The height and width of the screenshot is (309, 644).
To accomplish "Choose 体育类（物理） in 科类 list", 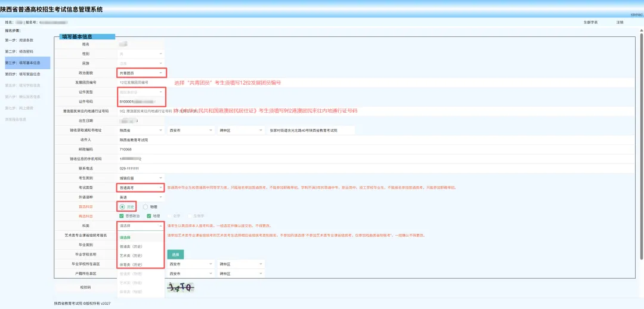I will point(141,292).
